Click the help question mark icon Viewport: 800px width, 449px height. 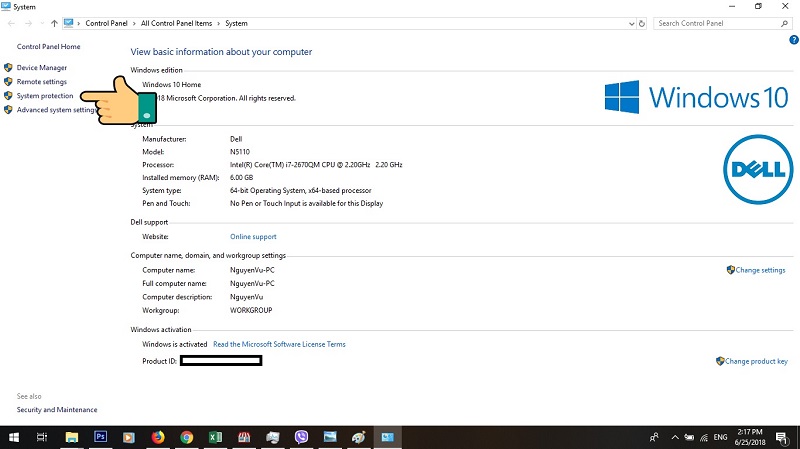click(x=793, y=40)
